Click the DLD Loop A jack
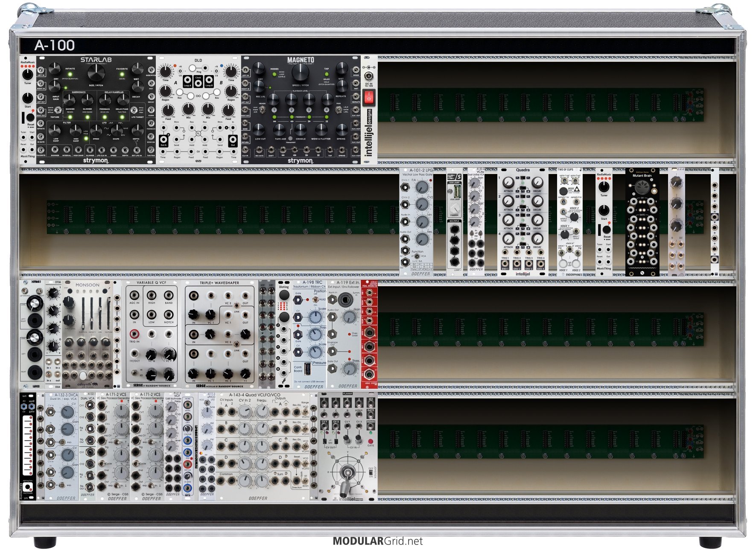The width and height of the screenshot is (756, 550). click(x=187, y=80)
